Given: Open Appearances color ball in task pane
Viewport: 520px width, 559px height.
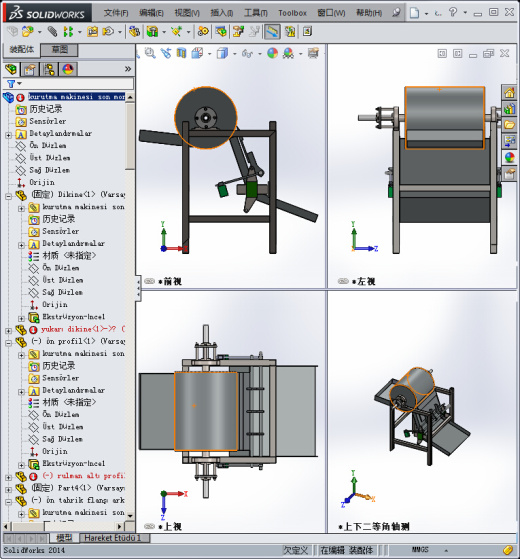Looking at the screenshot, I should 509,157.
